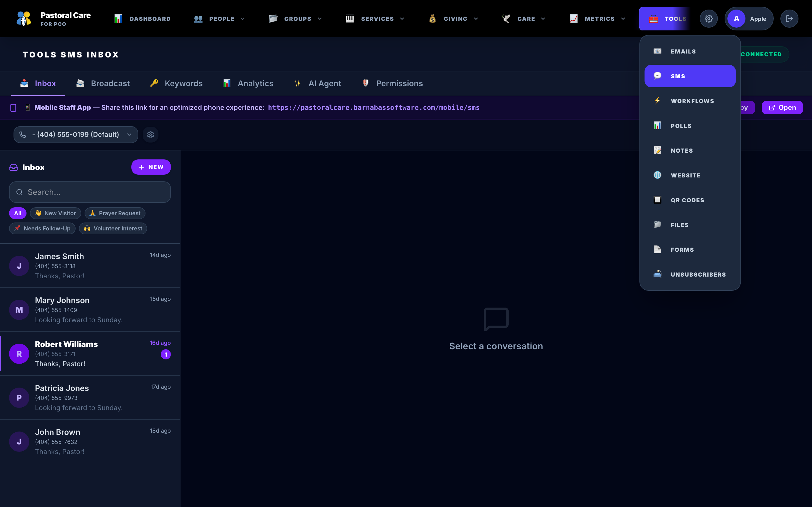
Task: Click the logout icon in the top right
Action: click(x=789, y=19)
